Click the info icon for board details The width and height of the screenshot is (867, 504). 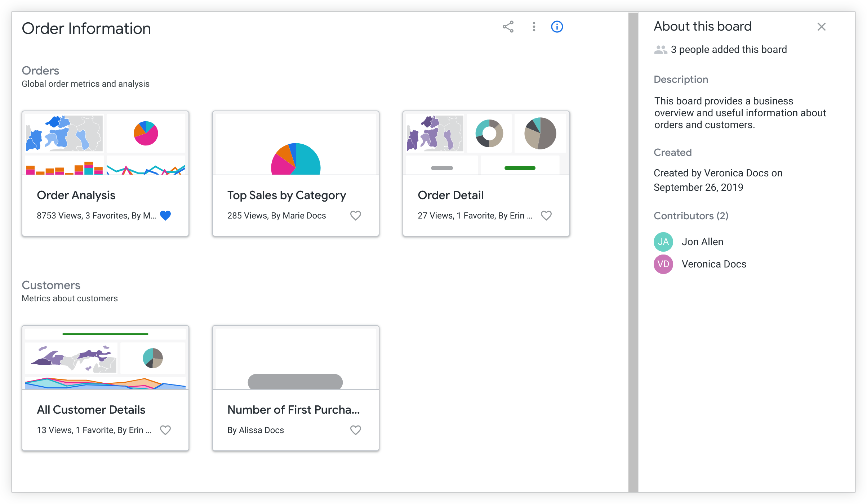point(557,26)
